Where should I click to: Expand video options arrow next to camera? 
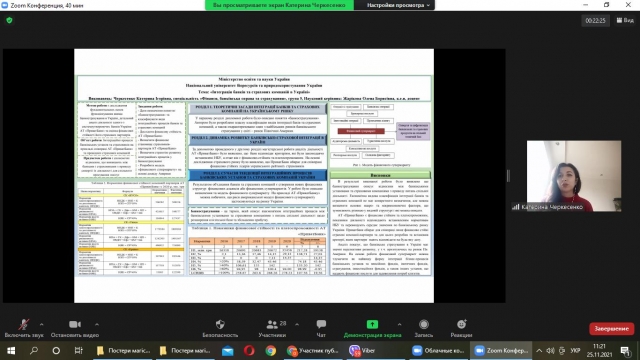[97, 324]
